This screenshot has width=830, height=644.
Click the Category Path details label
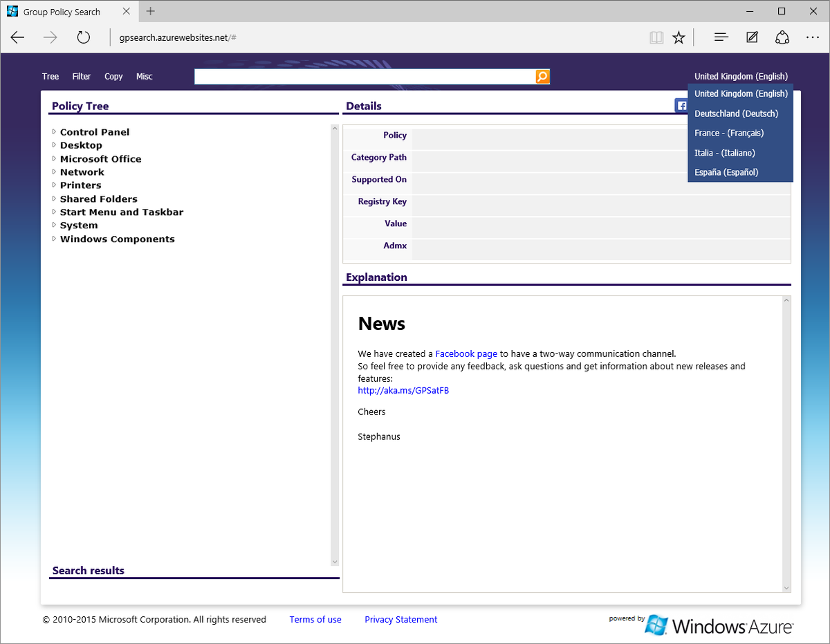[379, 157]
